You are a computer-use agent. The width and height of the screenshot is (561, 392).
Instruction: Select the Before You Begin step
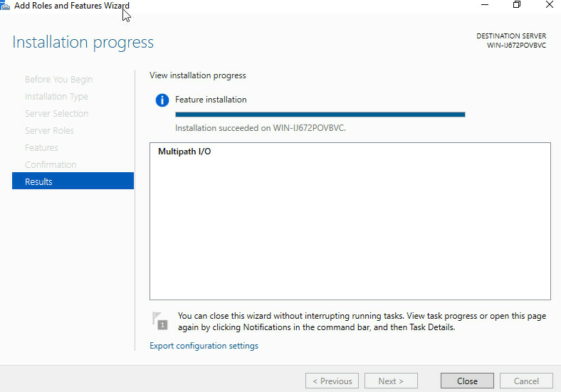(58, 80)
